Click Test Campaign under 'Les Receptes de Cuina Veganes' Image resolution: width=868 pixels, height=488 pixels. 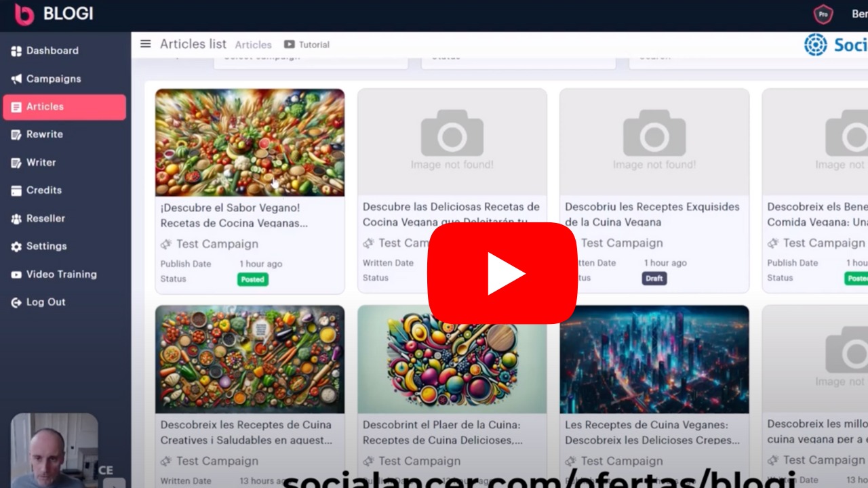click(x=622, y=461)
